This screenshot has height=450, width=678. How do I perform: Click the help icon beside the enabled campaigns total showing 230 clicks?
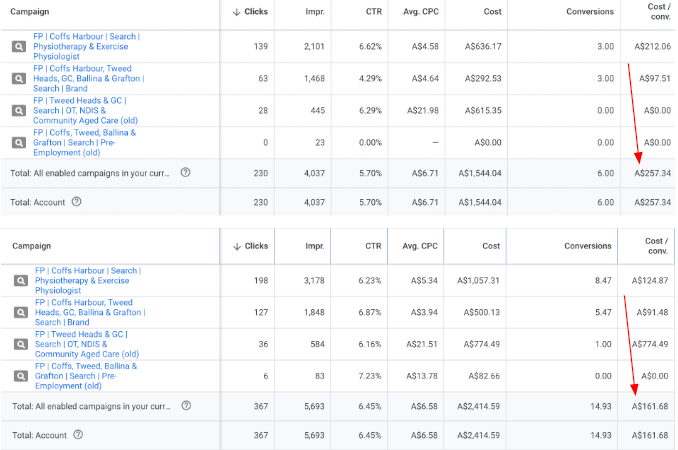tap(185, 173)
